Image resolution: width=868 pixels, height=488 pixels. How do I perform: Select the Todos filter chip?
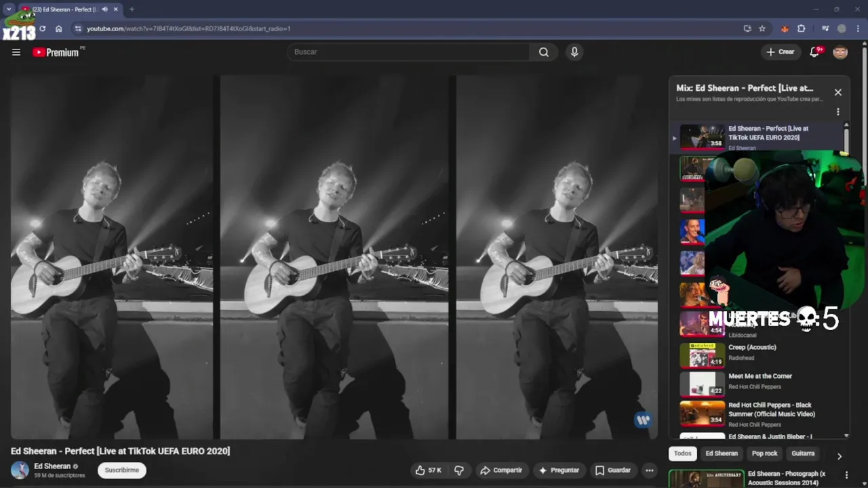pos(683,453)
